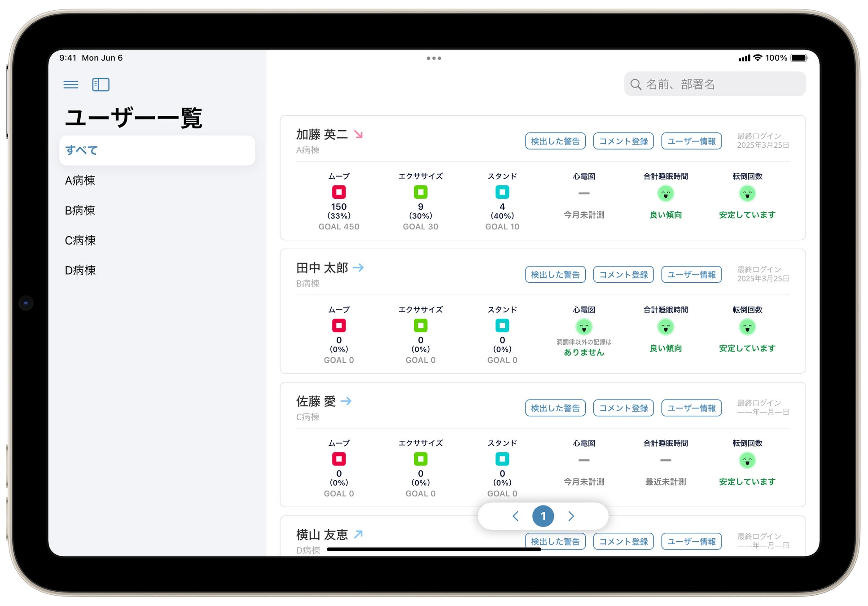Screen dimensions: 868x606
Task: Select page 1 in pagination
Action: click(x=543, y=516)
